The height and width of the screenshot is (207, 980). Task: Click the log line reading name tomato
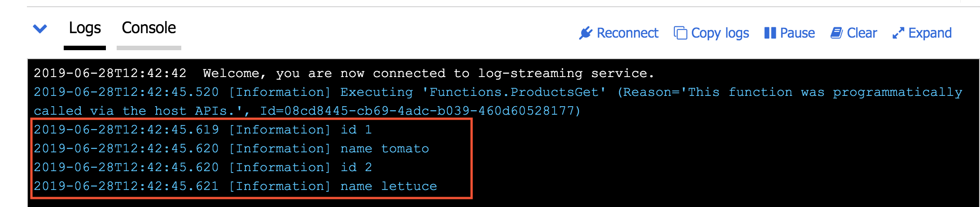tap(231, 149)
